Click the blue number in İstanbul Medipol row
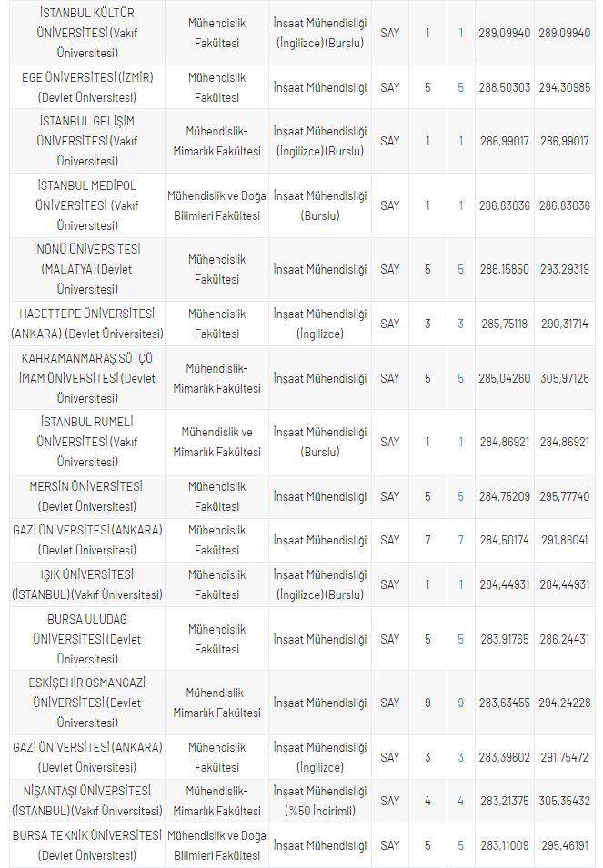Viewport: 603px width, 868px height. (460, 205)
